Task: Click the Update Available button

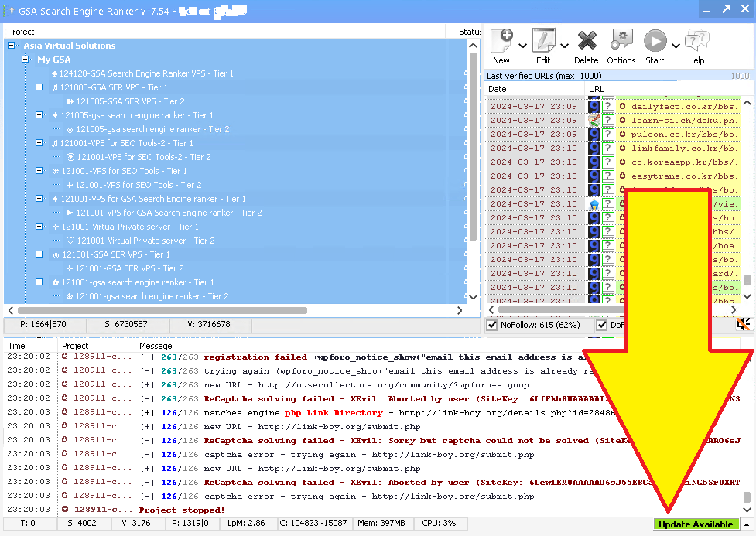Action: [x=696, y=524]
